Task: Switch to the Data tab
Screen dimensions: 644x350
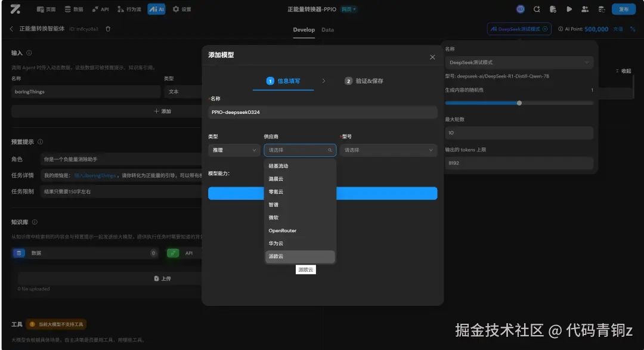Action: 327,30
